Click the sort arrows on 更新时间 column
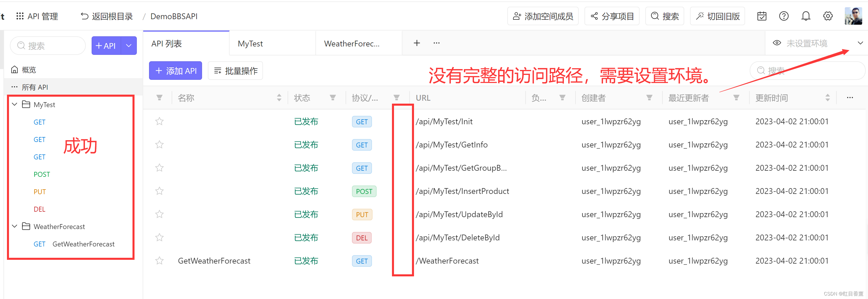The image size is (868, 299). click(828, 98)
